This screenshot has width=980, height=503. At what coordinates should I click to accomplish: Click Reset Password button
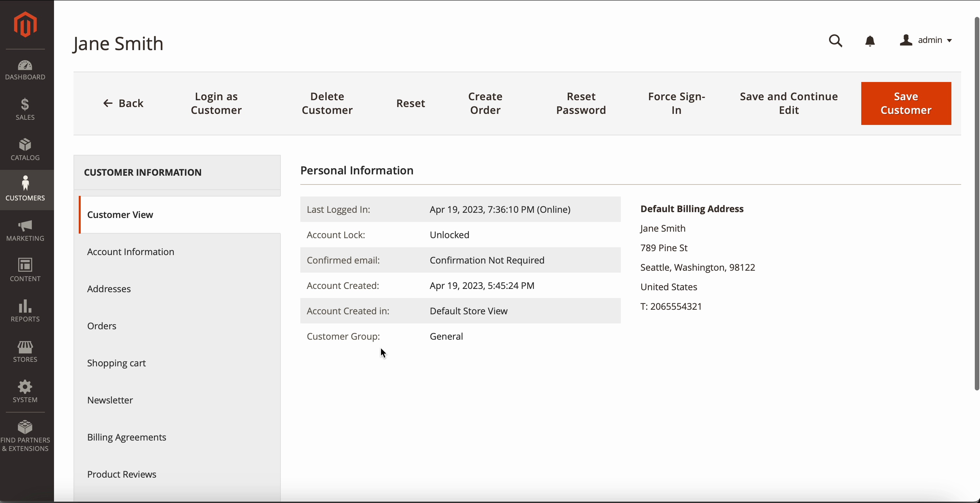pyautogui.click(x=581, y=103)
